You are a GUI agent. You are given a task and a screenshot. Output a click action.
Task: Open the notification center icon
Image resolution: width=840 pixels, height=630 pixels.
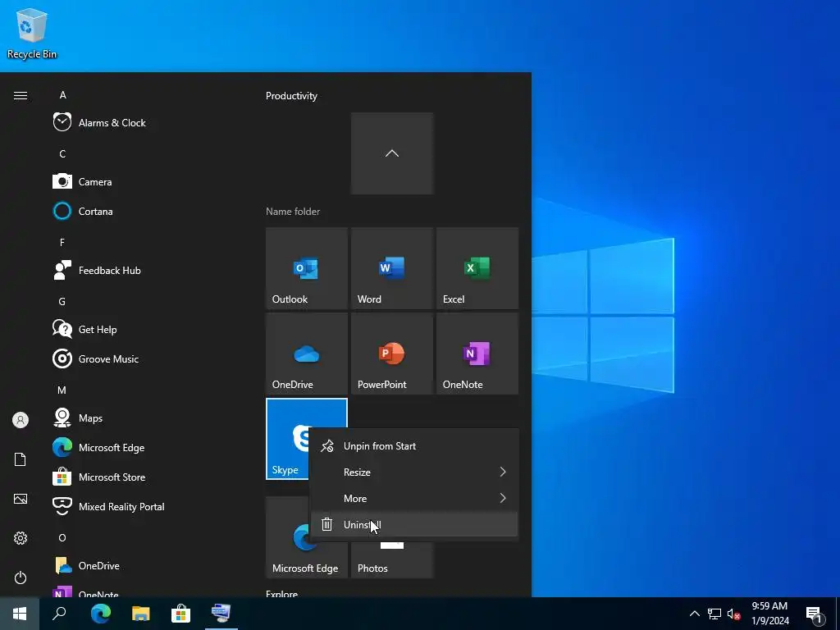(815, 614)
